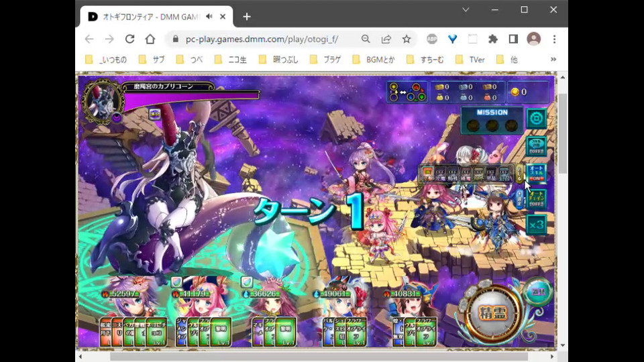Image resolution: width=644 pixels, height=362 pixels.
Task: Open the TVer bookmark folder
Action: [x=470, y=60]
